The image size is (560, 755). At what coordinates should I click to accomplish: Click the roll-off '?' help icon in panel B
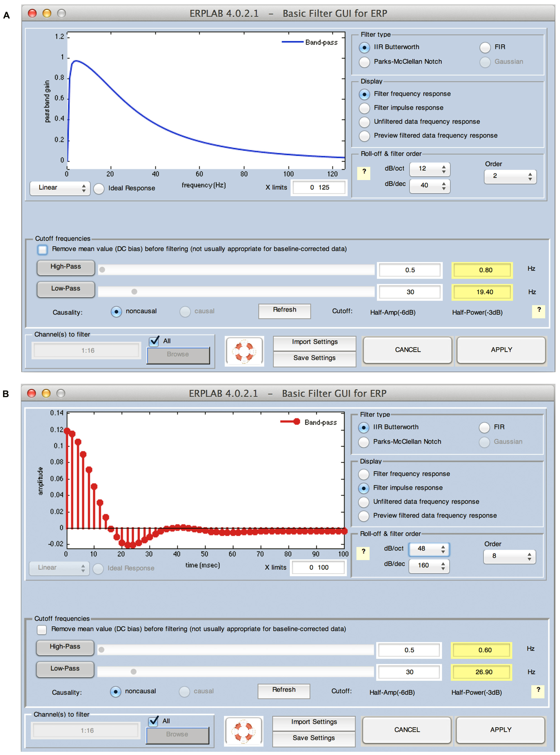[363, 553]
